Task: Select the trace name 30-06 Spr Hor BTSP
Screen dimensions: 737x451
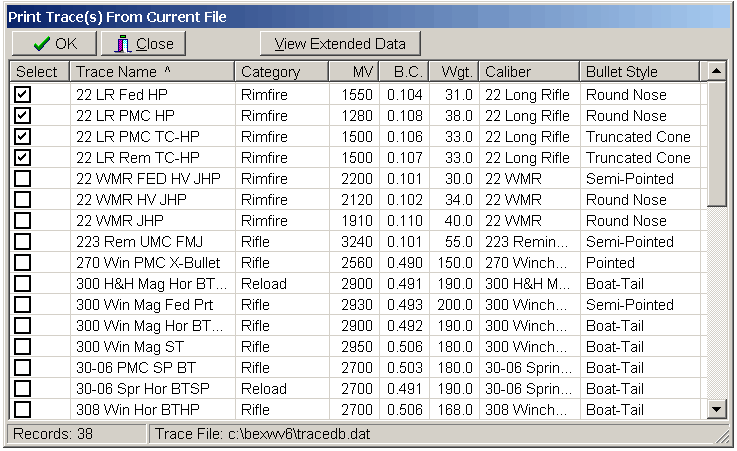Action: (143, 389)
